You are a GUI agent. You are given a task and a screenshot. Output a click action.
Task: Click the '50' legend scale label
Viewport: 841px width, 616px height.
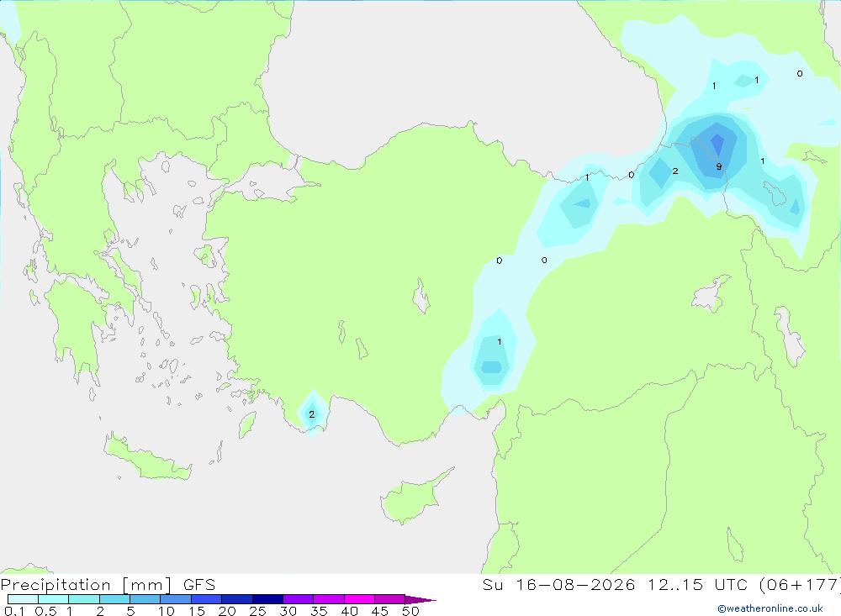pyautogui.click(x=410, y=611)
